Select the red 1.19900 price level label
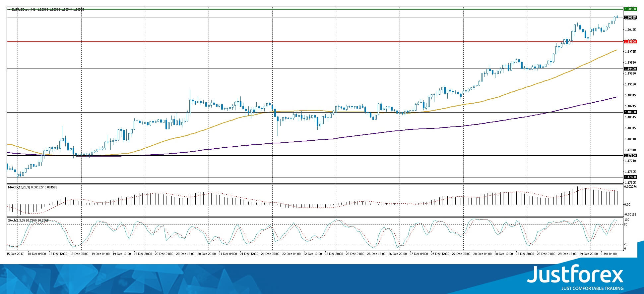This screenshot has height=294, width=644. (x=630, y=42)
